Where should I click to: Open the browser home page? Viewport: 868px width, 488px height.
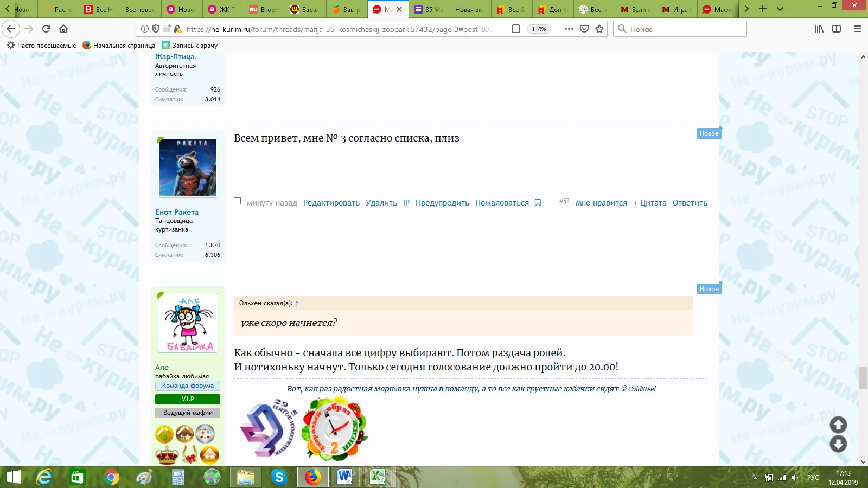63,29
